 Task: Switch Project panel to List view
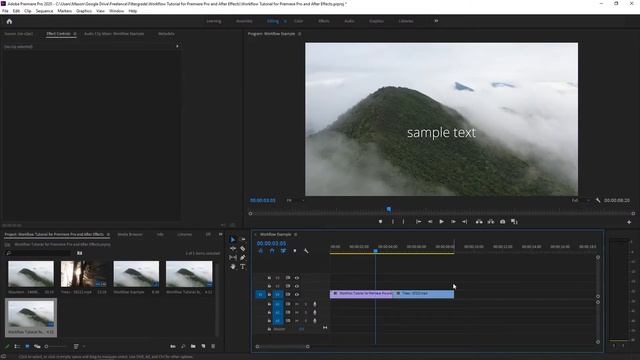(x=17, y=346)
